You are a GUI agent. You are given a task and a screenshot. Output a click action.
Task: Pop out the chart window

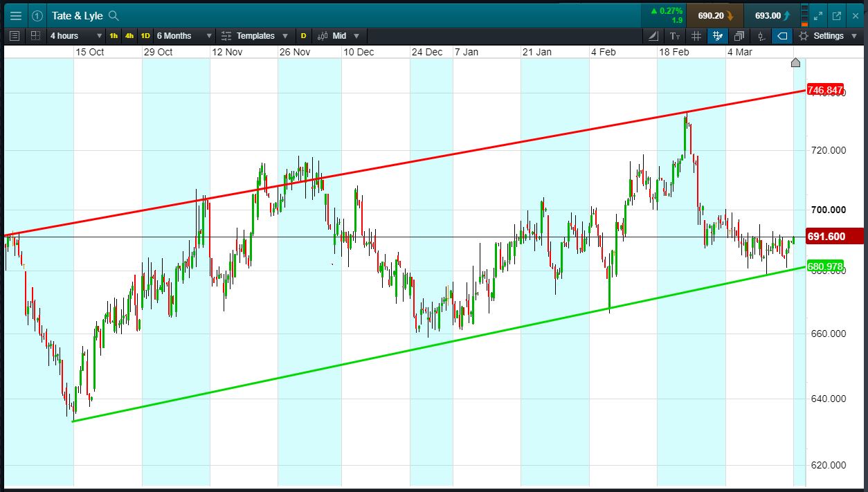click(837, 16)
